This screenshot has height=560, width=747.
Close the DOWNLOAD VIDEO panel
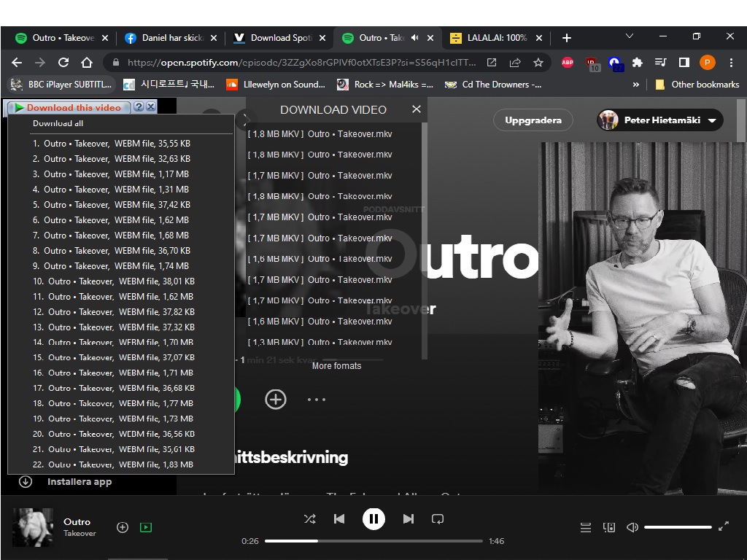point(417,109)
